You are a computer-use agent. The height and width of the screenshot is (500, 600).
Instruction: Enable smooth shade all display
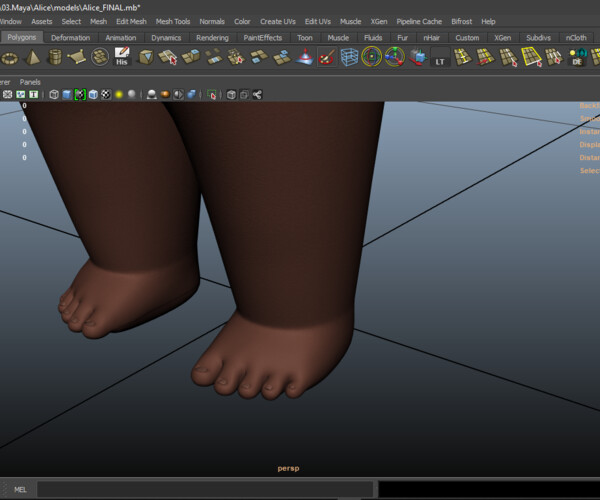click(x=67, y=94)
